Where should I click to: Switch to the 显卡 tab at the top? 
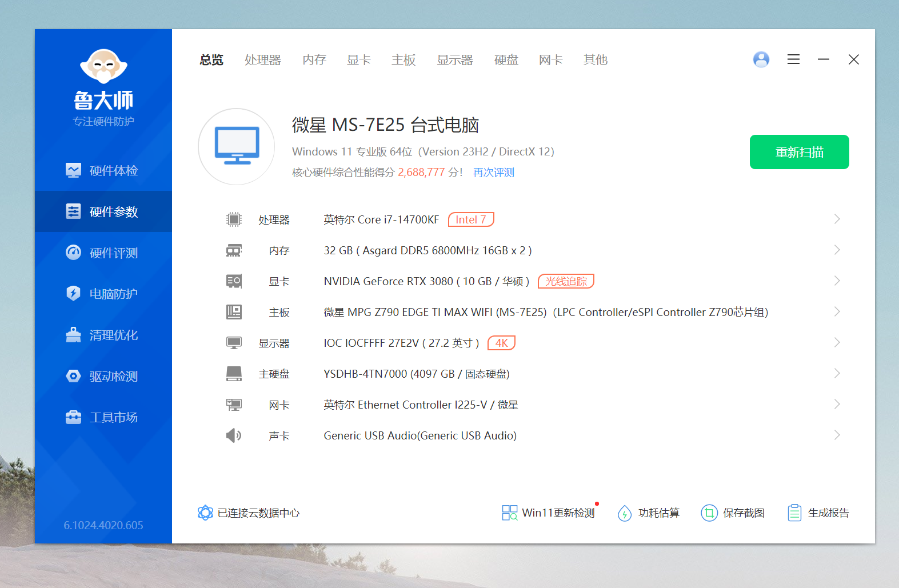(x=359, y=59)
